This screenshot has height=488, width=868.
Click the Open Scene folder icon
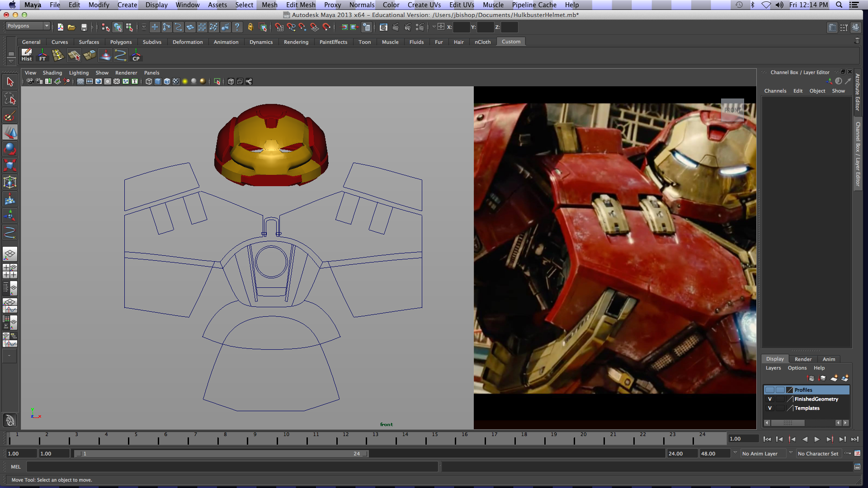[71, 27]
